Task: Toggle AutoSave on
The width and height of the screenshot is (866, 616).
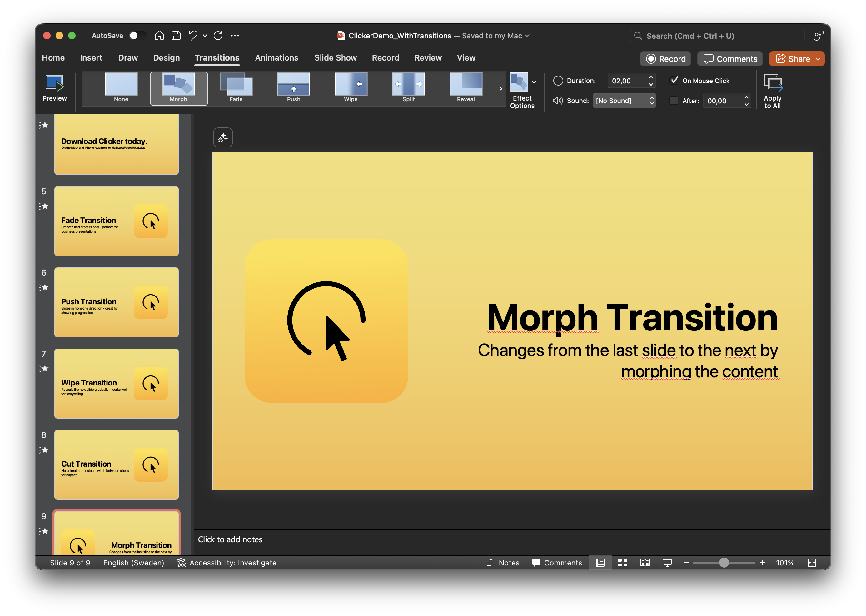Action: tap(138, 35)
